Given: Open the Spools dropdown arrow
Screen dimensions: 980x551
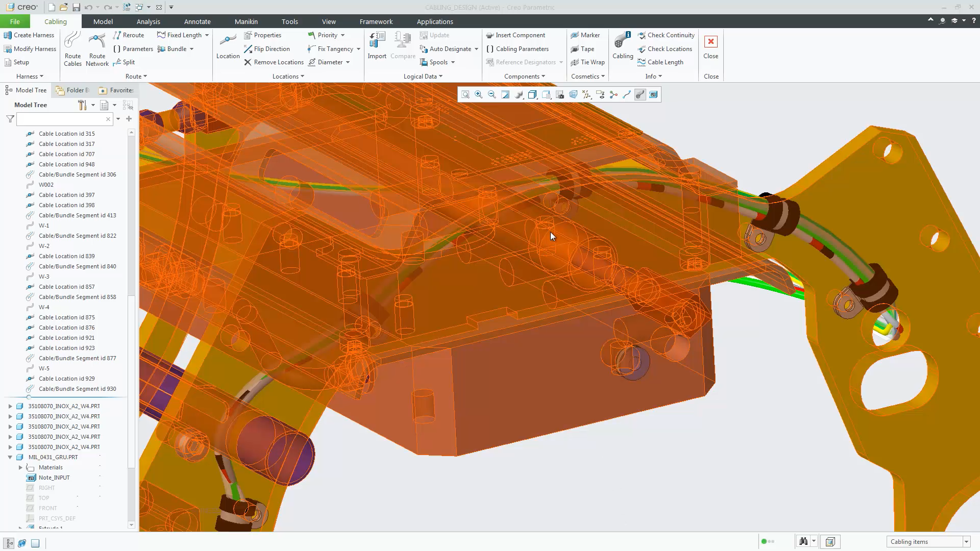Looking at the screenshot, I should click(453, 62).
